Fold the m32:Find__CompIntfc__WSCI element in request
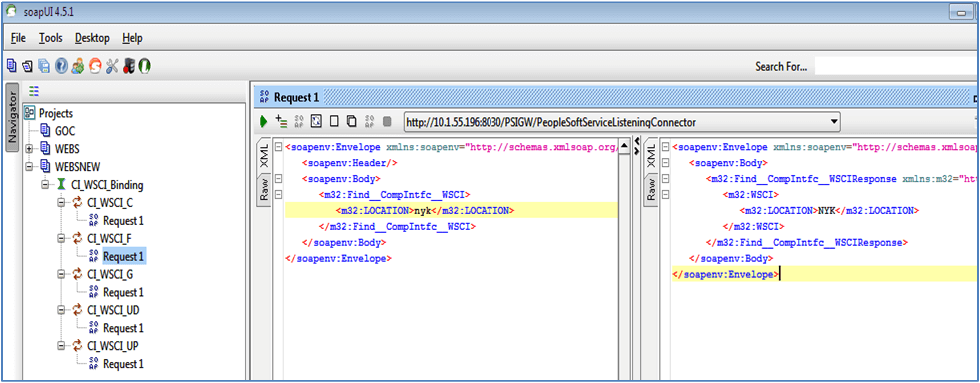Screen dimensions: 980x383 point(278,195)
